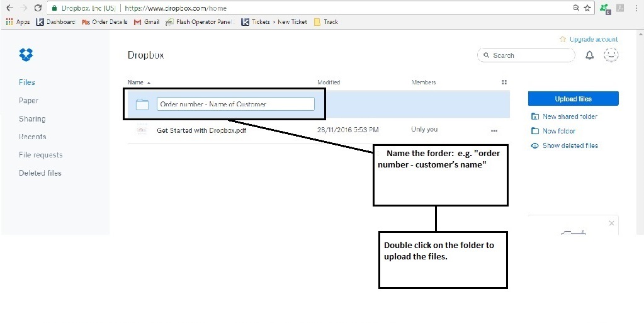The height and width of the screenshot is (323, 644).
Task: Open the Order Details bookmark
Action: [x=105, y=22]
